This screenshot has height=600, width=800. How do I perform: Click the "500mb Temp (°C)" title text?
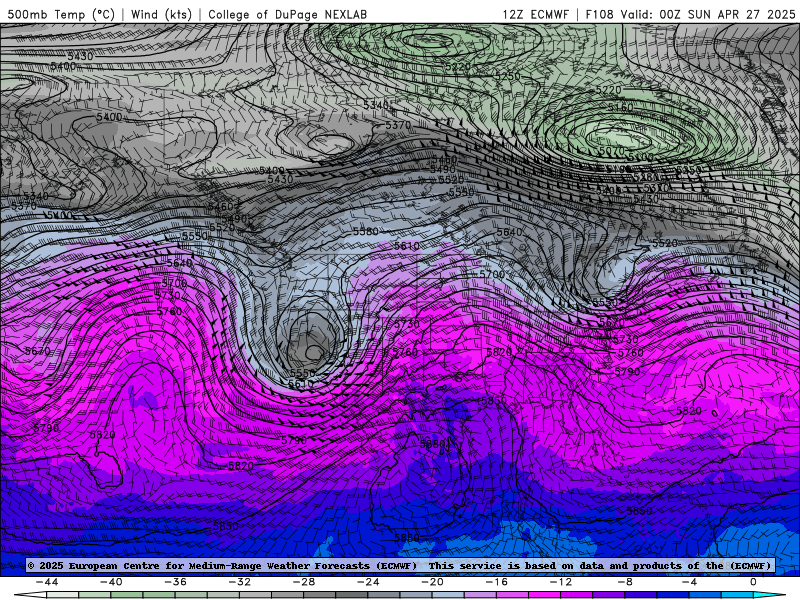click(x=61, y=14)
